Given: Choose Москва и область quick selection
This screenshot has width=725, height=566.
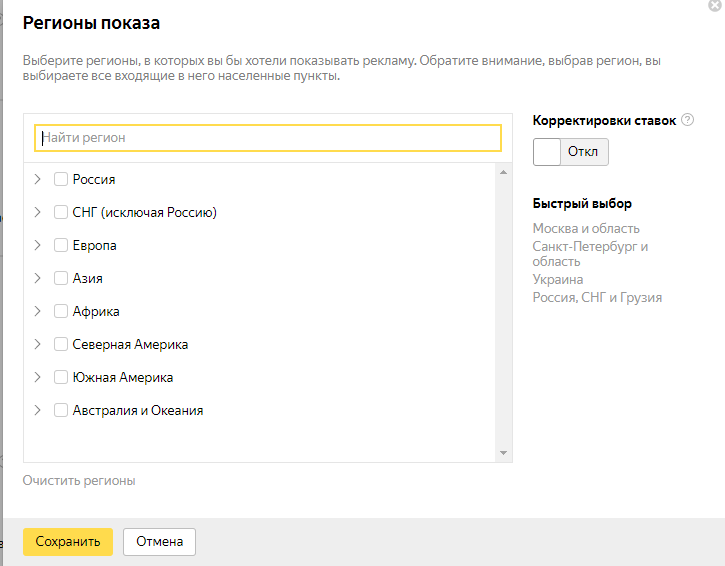Looking at the screenshot, I should point(586,228).
